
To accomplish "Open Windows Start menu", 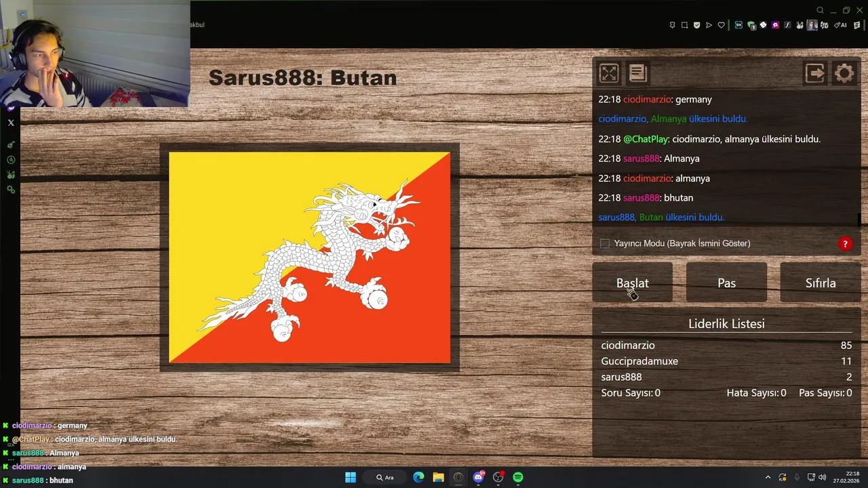I will 351,477.
